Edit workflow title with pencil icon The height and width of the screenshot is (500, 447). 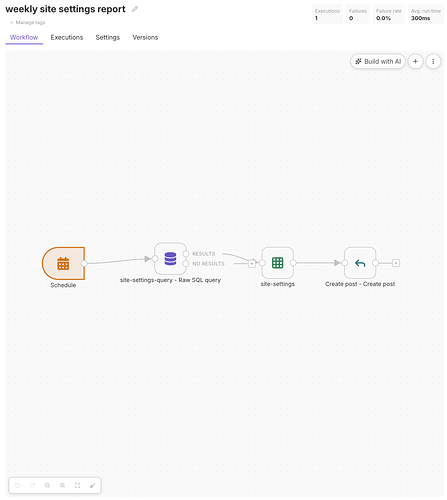[135, 9]
